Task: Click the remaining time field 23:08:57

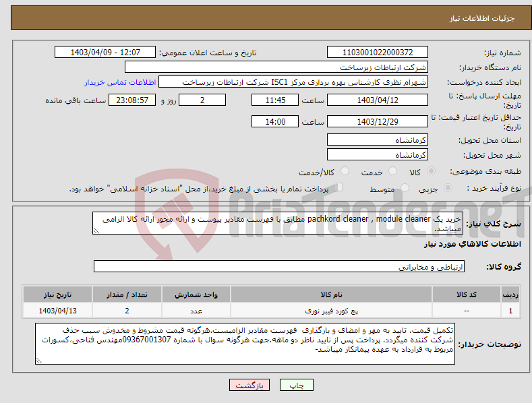Action: pyautogui.click(x=132, y=100)
